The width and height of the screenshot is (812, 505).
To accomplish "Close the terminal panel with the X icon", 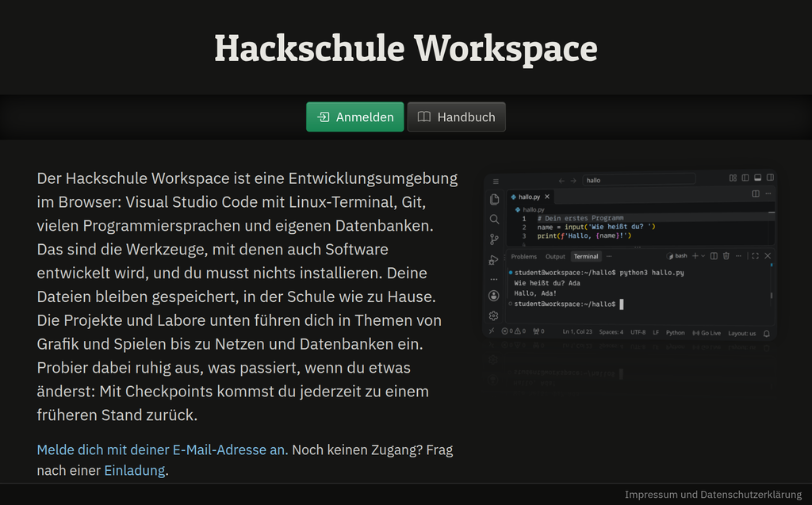I will tap(768, 256).
